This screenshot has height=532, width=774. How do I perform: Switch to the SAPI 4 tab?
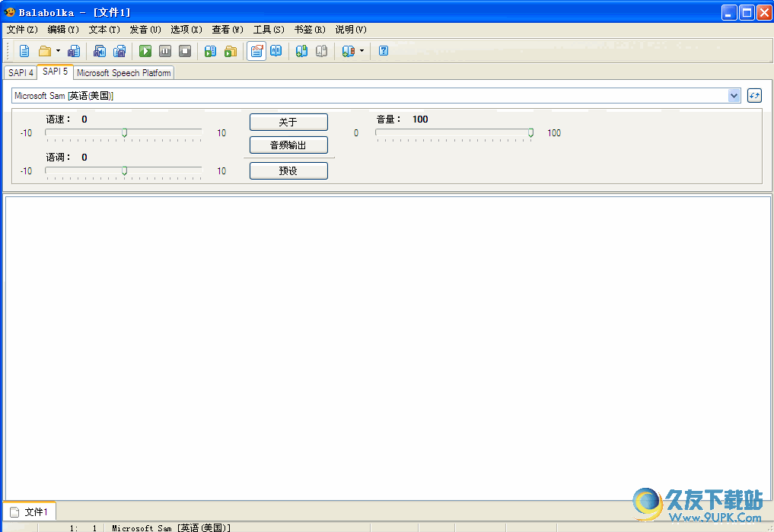pos(21,72)
